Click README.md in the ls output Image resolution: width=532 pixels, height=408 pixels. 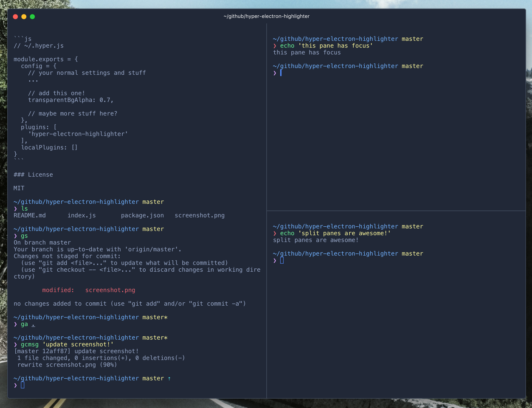click(x=30, y=216)
